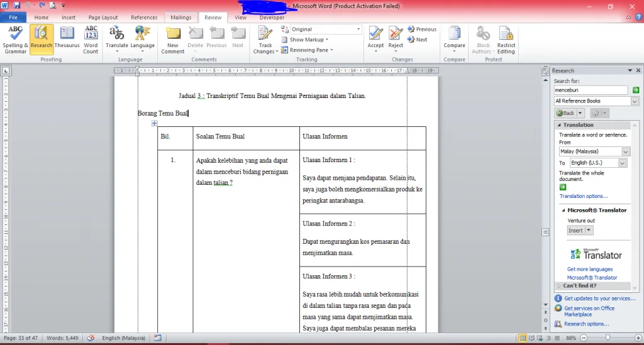The height and width of the screenshot is (345, 644).
Task: Open Get more languages link
Action: [590, 269]
